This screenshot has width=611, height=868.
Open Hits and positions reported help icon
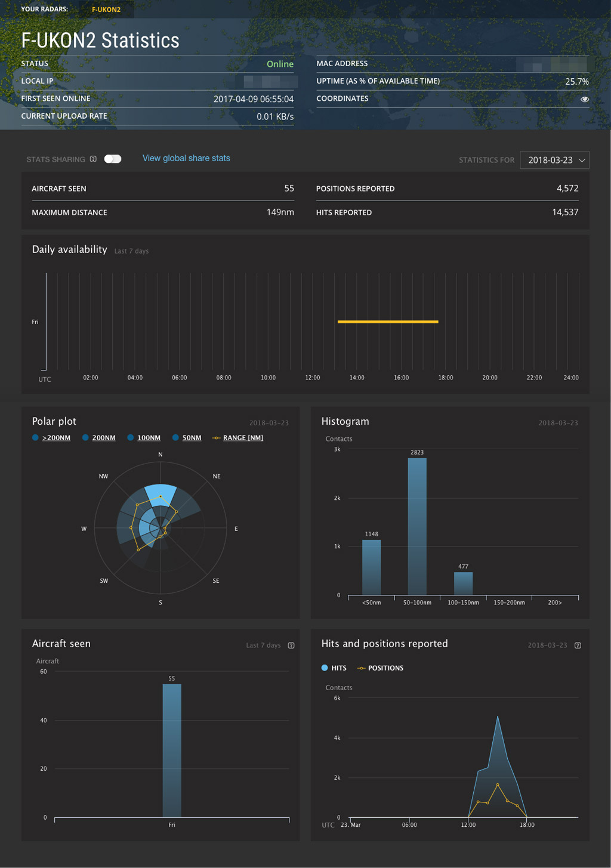[x=578, y=645]
